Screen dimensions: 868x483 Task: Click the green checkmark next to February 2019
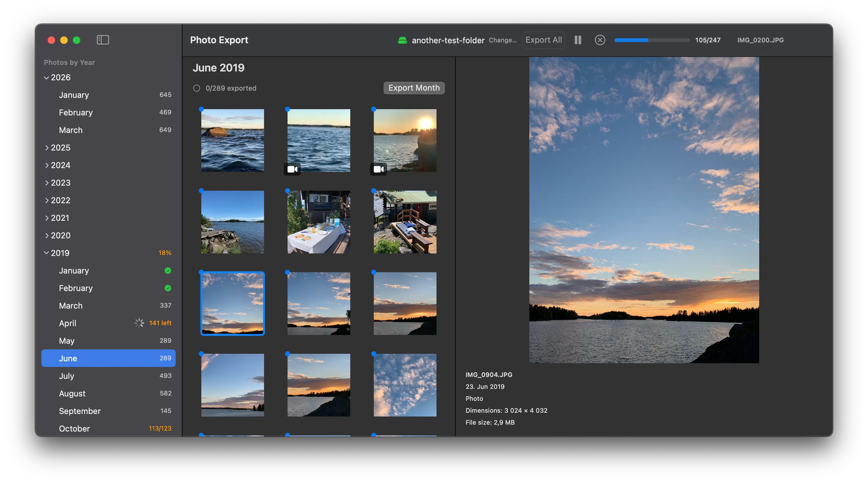[x=167, y=288]
